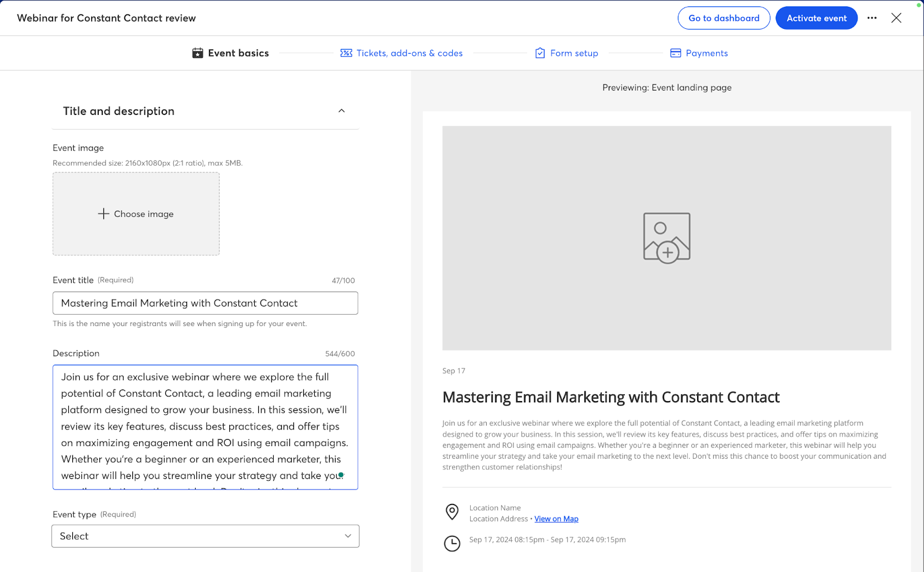Click the payment card icon beside Payments
Viewport: 924px width, 572px height.
[675, 53]
